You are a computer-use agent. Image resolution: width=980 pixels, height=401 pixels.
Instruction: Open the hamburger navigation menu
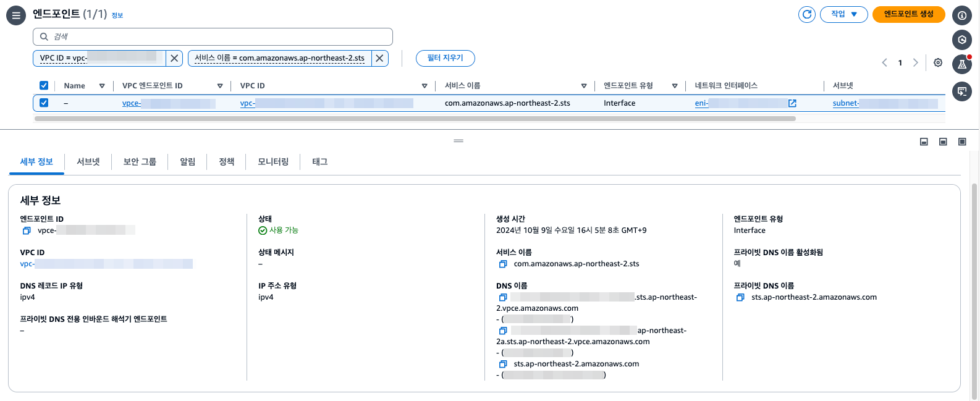(x=15, y=15)
